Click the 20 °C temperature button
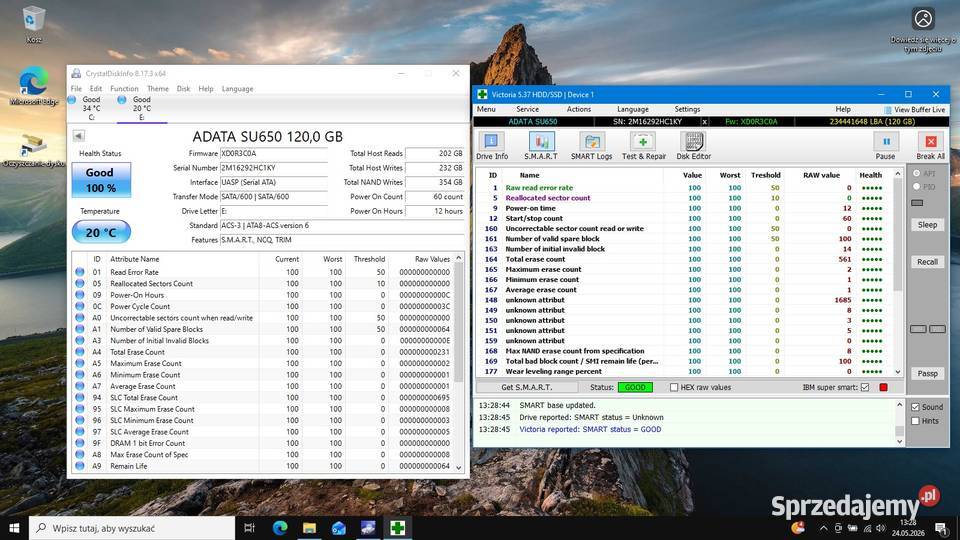The width and height of the screenshot is (960, 540). (x=101, y=233)
